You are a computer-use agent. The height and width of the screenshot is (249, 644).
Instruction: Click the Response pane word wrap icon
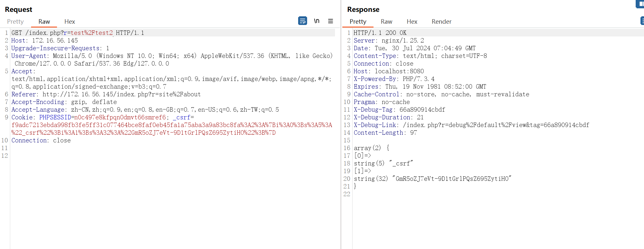point(642,21)
